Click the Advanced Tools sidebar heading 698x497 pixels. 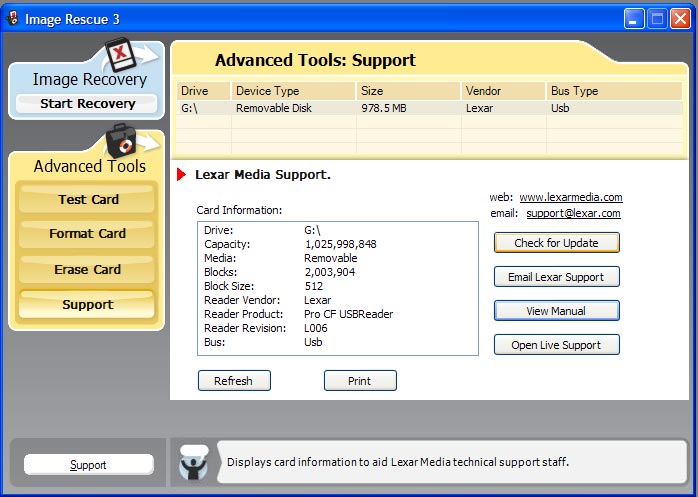pos(89,166)
